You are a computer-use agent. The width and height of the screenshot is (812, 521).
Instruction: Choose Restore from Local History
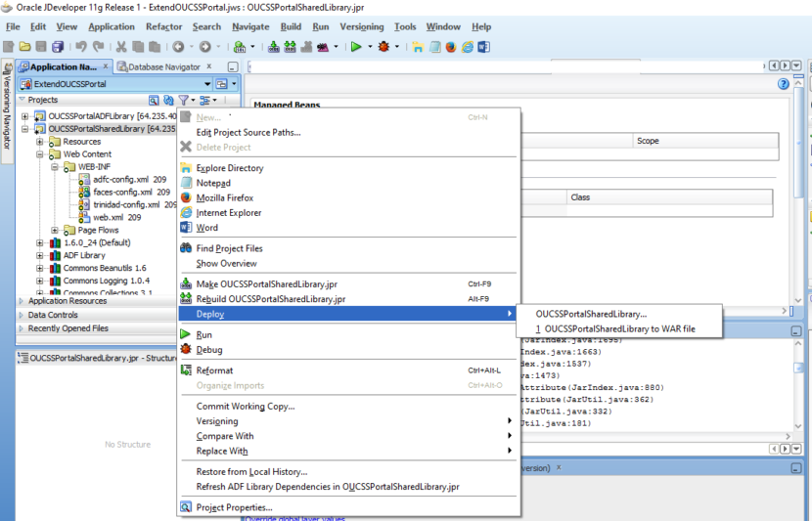251,472
